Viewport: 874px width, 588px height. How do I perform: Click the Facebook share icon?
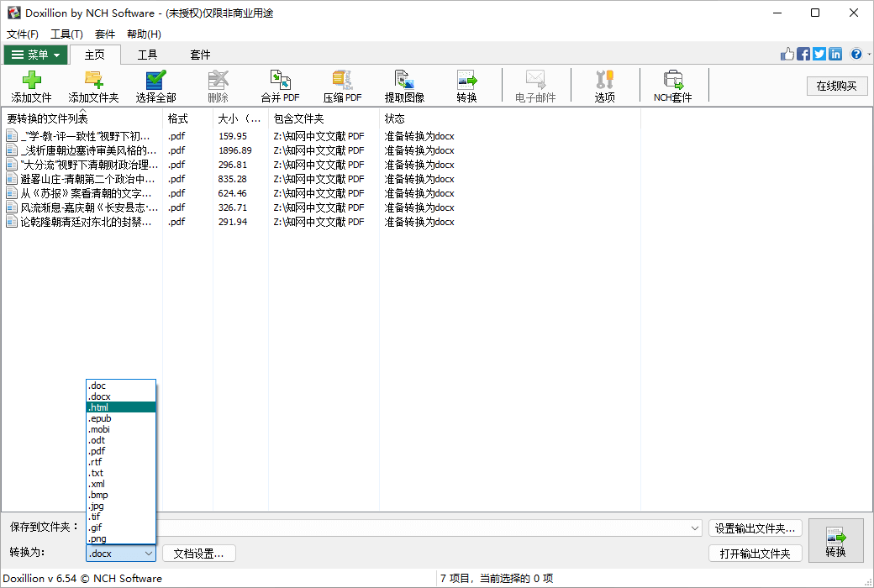coord(803,54)
